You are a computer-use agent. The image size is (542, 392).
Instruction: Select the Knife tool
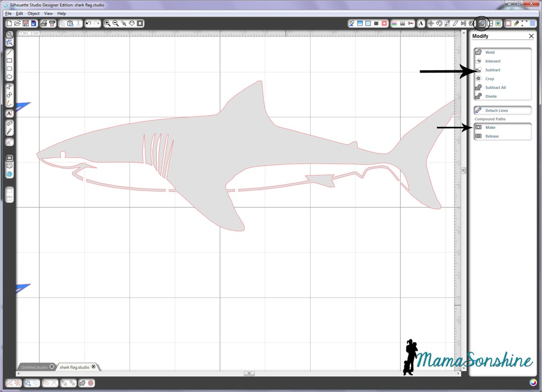pos(9,131)
